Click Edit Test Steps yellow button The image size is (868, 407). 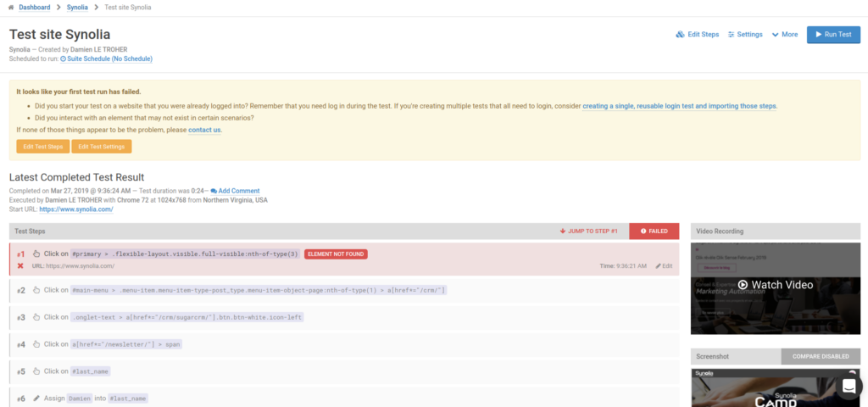(43, 147)
